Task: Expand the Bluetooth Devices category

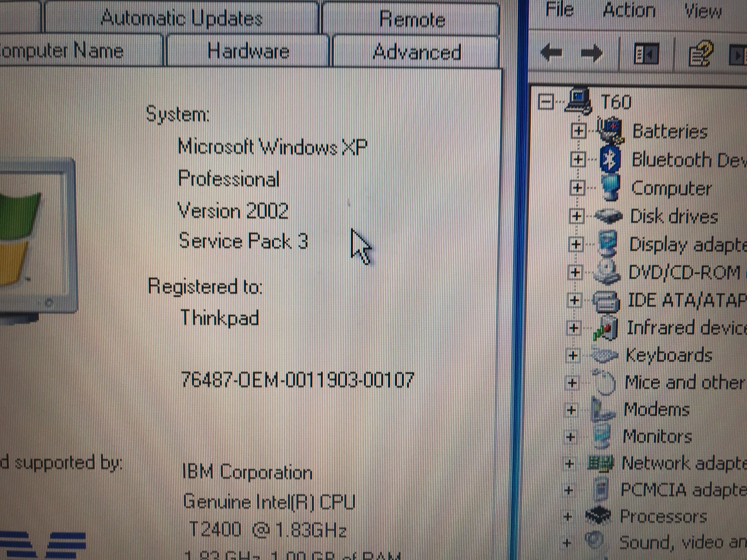Action: pyautogui.click(x=578, y=160)
